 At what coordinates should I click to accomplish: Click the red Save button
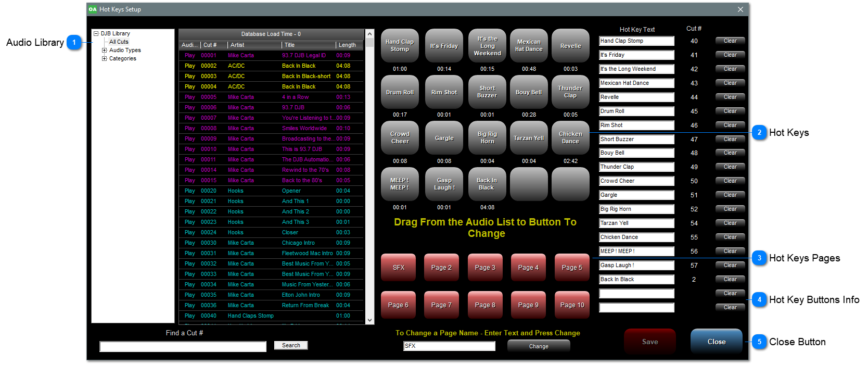click(x=650, y=342)
